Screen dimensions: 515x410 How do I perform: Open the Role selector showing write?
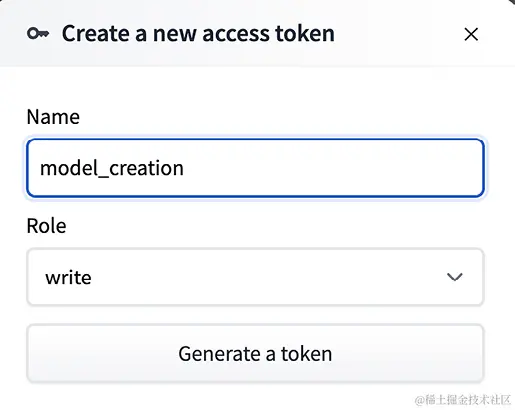[255, 277]
